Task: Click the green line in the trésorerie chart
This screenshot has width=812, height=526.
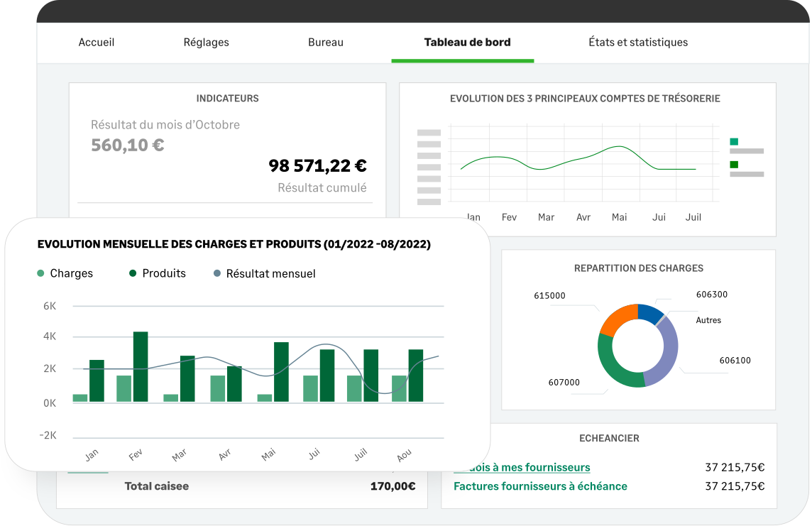Action: (577, 160)
